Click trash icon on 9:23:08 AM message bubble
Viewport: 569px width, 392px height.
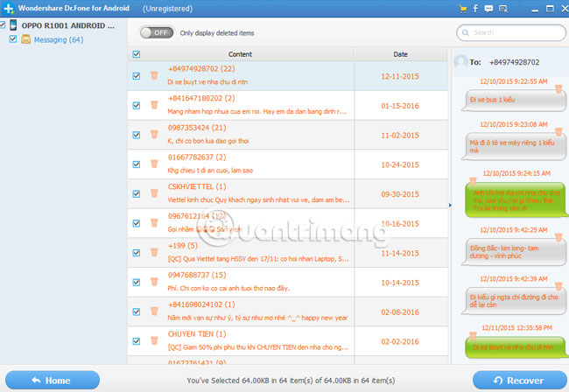pos(558,131)
